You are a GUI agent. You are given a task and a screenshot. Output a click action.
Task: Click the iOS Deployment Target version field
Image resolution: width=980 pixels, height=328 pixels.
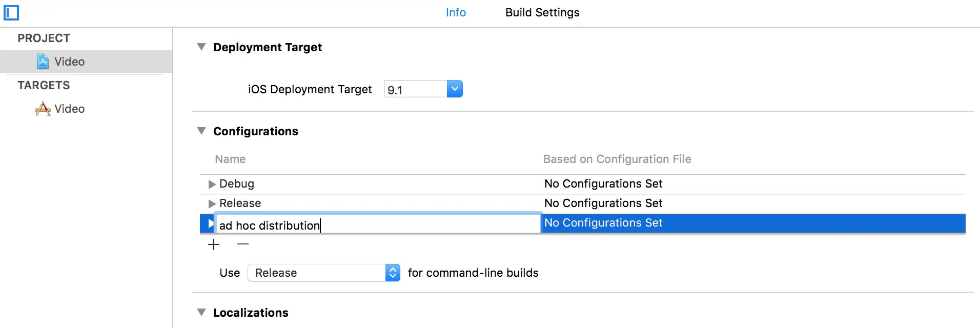coord(415,90)
